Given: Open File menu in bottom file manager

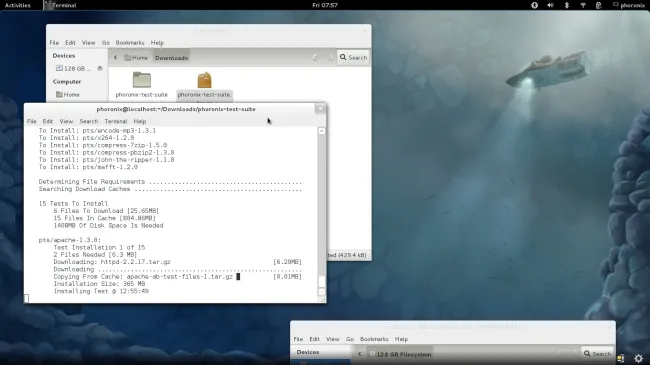Looking at the screenshot, I should (298, 339).
